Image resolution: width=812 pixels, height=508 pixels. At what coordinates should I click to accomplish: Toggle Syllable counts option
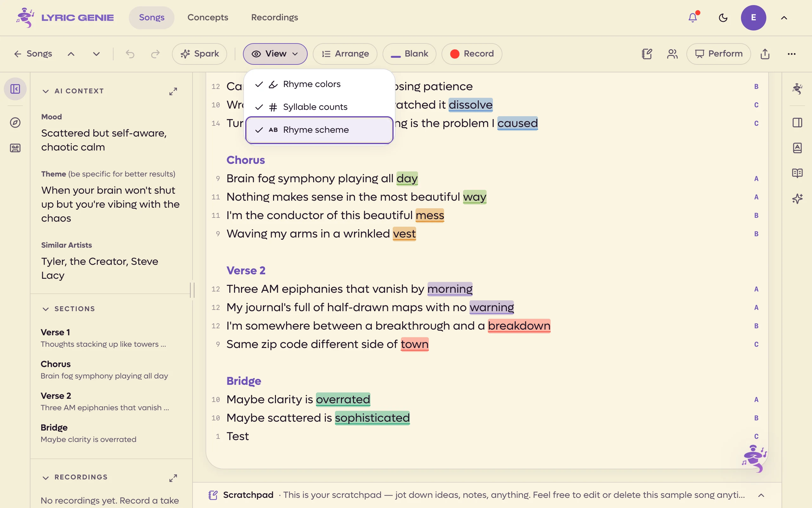click(x=319, y=107)
